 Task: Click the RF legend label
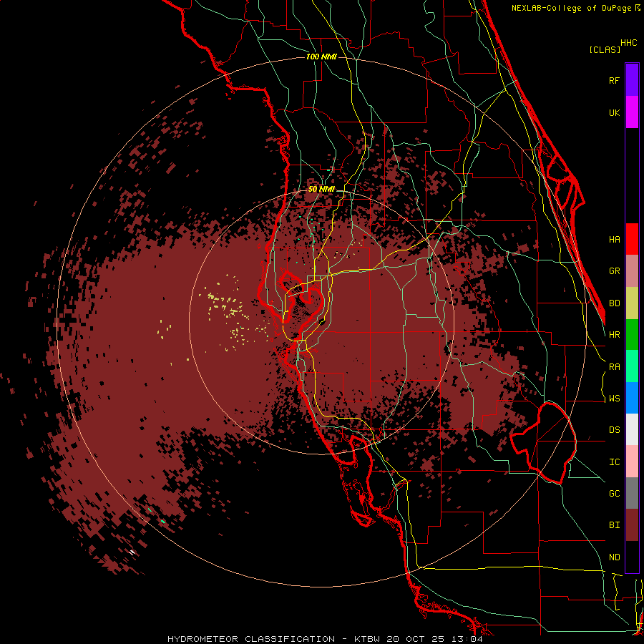[614, 80]
